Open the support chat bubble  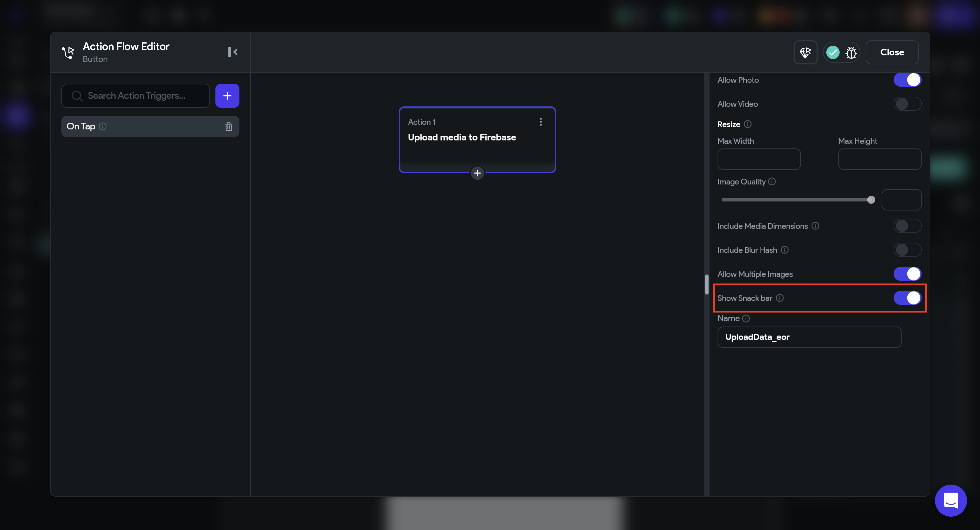(950, 500)
